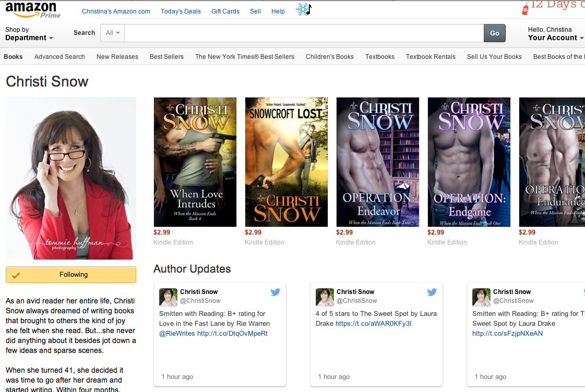This screenshot has height=392, width=585.
Task: Go to New Releases in Books nav
Action: click(x=117, y=57)
